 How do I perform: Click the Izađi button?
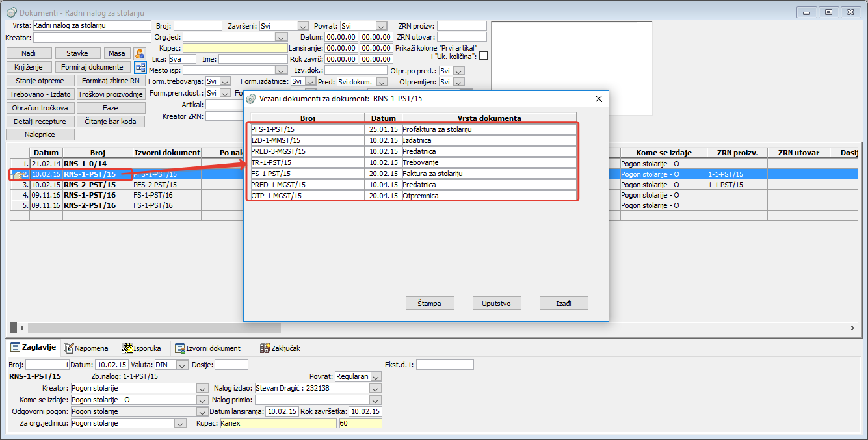coord(564,304)
